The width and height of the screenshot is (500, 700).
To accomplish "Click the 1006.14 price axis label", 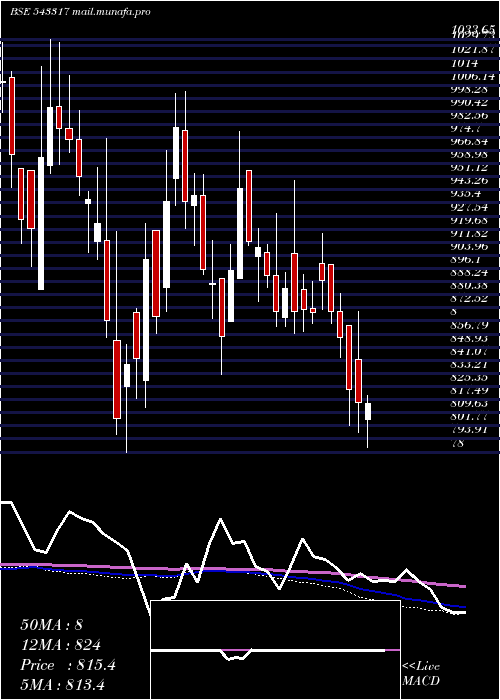I will click(x=473, y=76).
